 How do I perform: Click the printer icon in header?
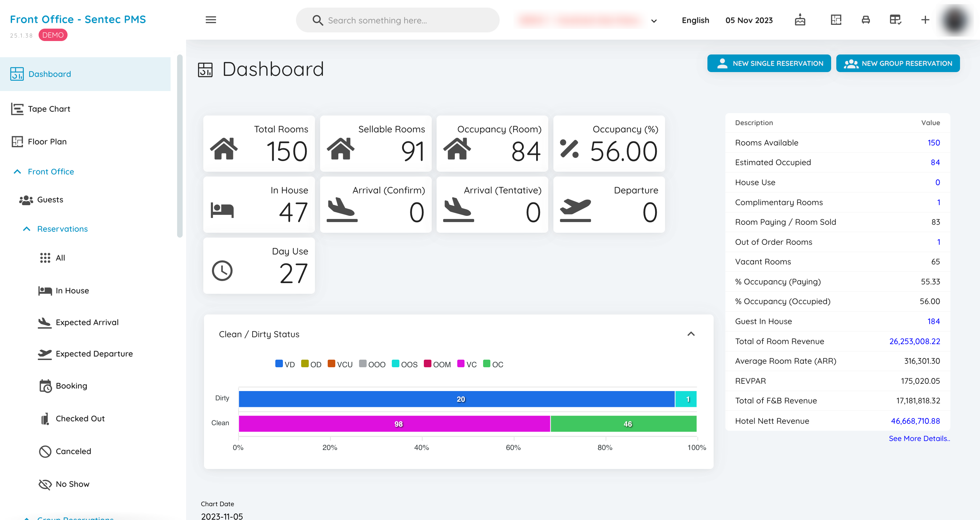(x=866, y=20)
